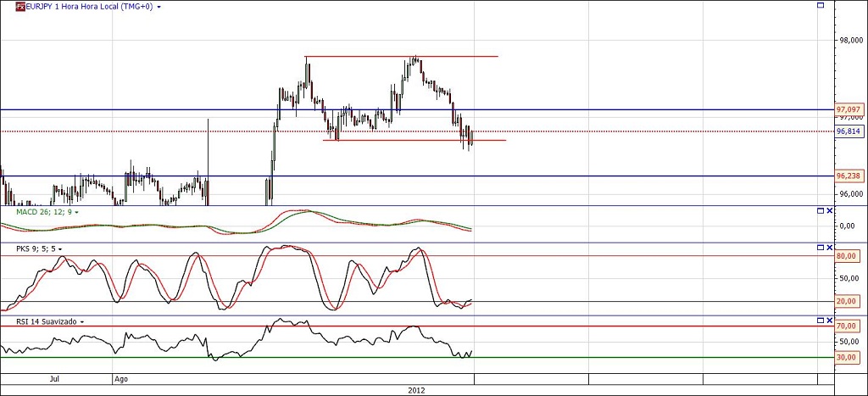Click the RSI 14 Suavizado label
The width and height of the screenshot is (868, 396).
click(x=47, y=321)
